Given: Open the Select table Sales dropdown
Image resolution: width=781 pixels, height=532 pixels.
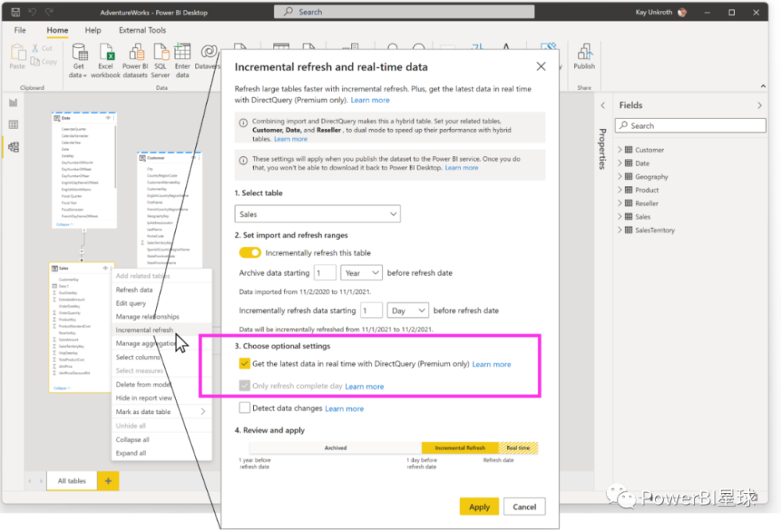Looking at the screenshot, I should pyautogui.click(x=317, y=214).
